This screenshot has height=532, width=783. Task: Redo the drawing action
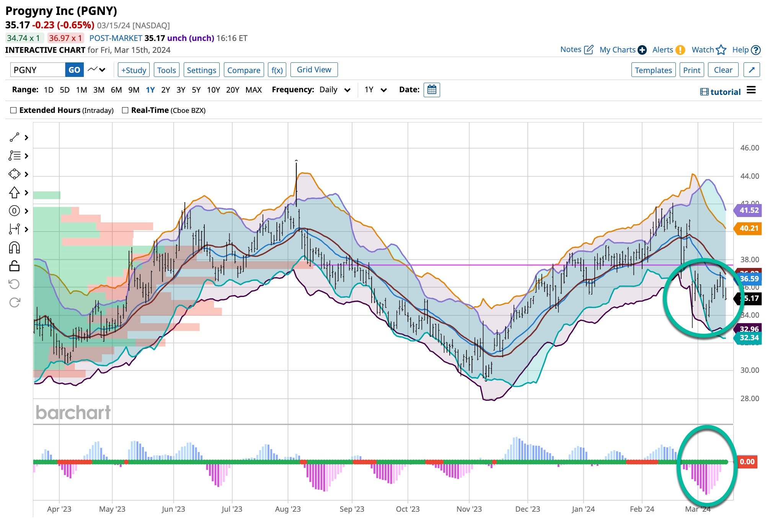click(x=15, y=302)
